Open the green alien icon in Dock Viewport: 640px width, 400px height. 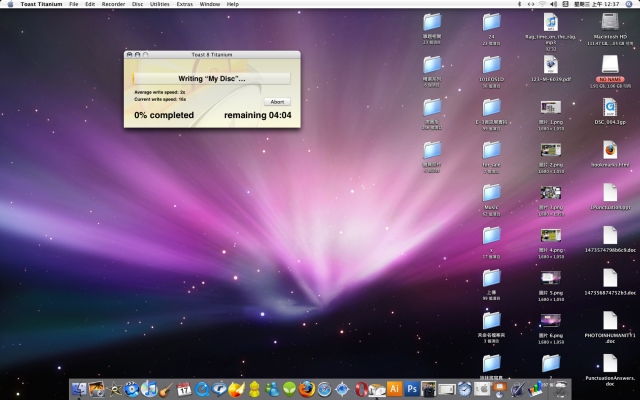click(x=289, y=389)
